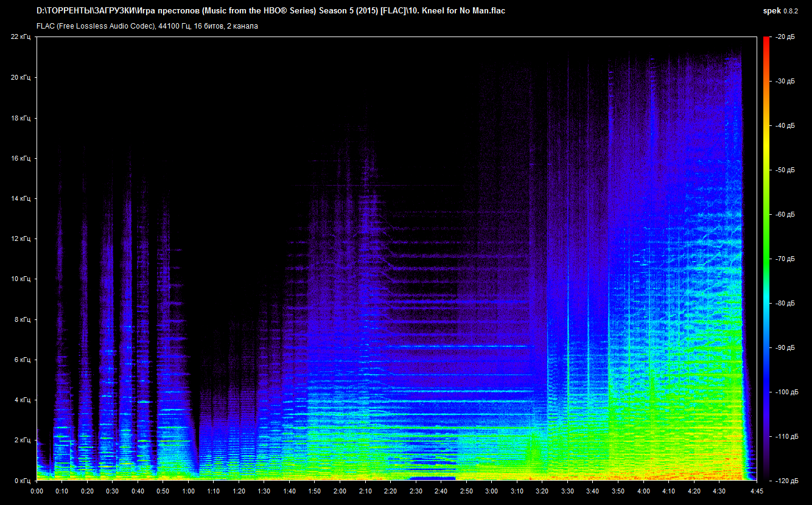This screenshot has height=505, width=812.
Task: Click the 20 кГц frequency label
Action: [21, 77]
